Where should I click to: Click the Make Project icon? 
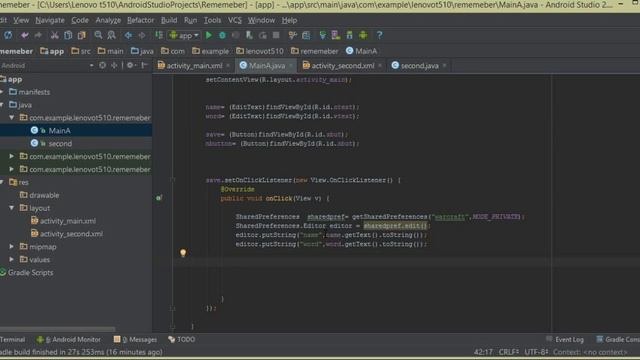(x=159, y=36)
